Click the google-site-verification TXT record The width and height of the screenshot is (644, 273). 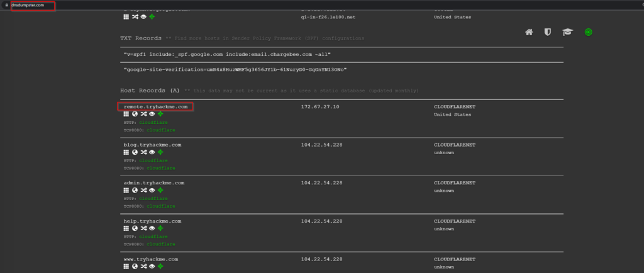point(235,69)
